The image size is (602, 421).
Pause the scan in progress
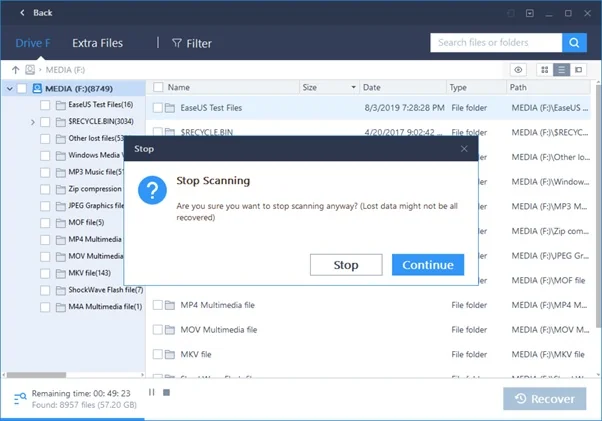coord(152,392)
